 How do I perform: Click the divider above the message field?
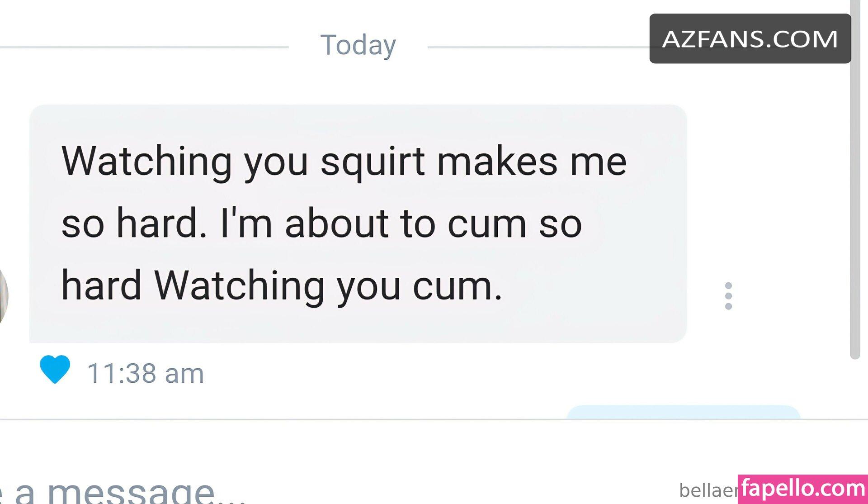tap(434, 420)
